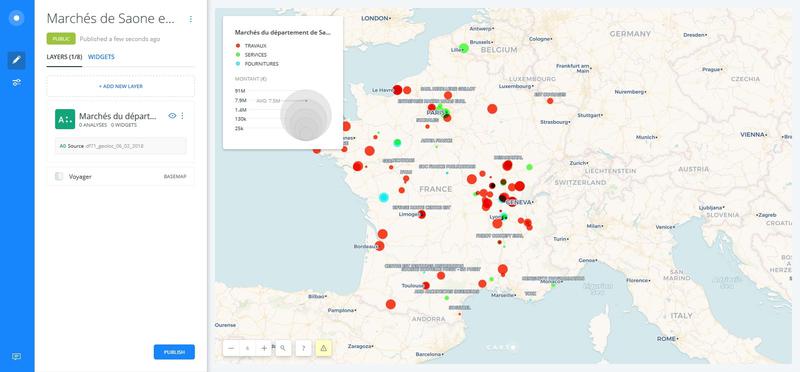Click the FOURNITURES cyan legend swatch

click(238, 64)
